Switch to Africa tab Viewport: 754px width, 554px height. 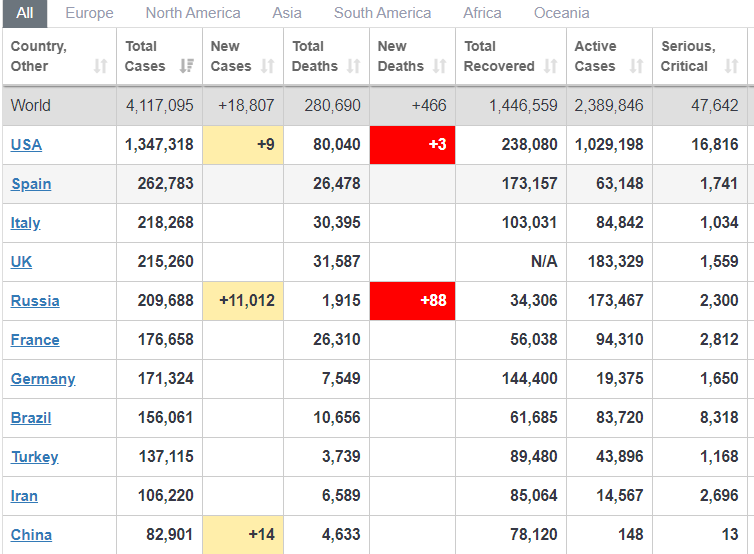(482, 13)
